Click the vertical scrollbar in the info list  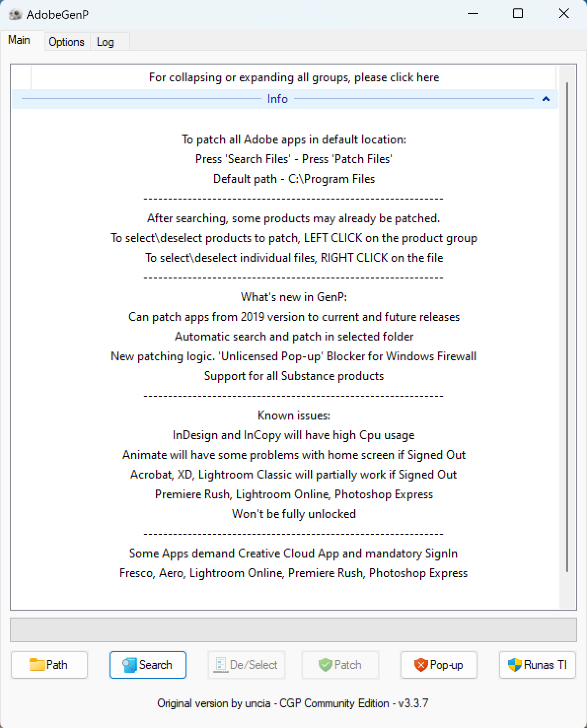click(567, 327)
